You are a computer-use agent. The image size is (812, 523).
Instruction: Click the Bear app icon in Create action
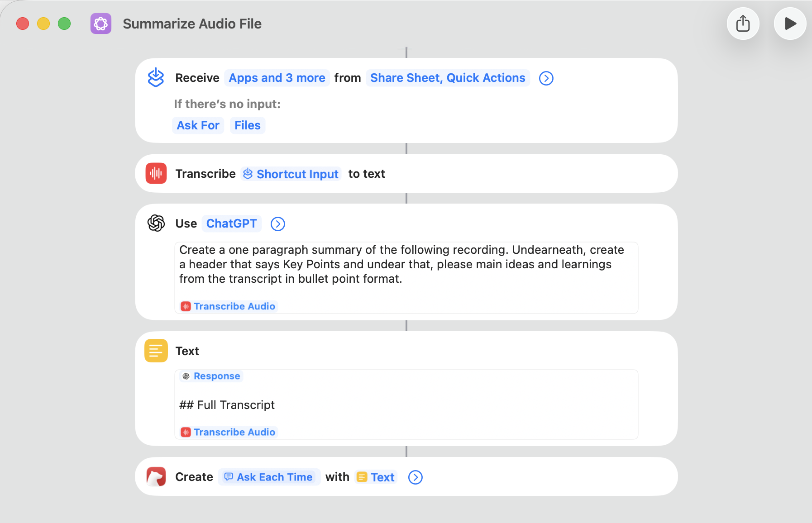point(156,477)
